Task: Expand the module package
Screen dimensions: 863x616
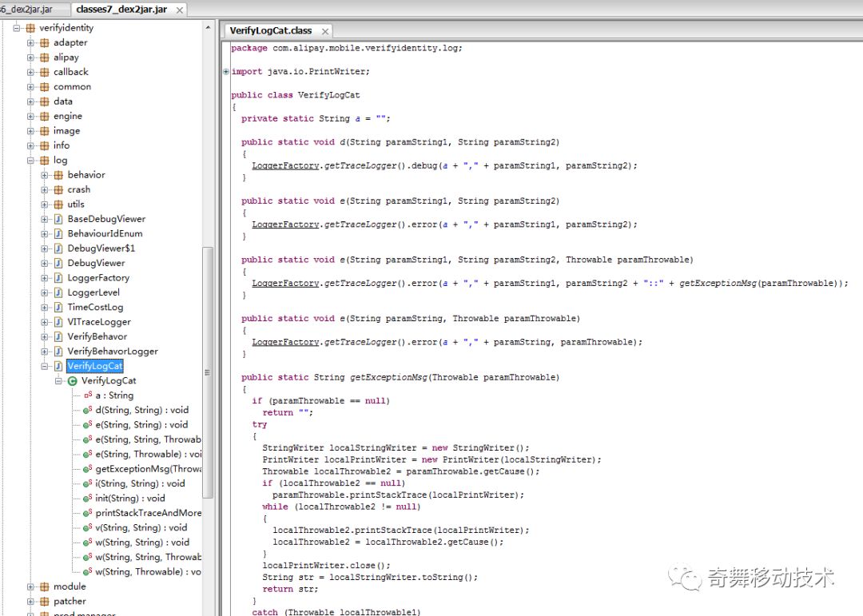Action: click(31, 586)
